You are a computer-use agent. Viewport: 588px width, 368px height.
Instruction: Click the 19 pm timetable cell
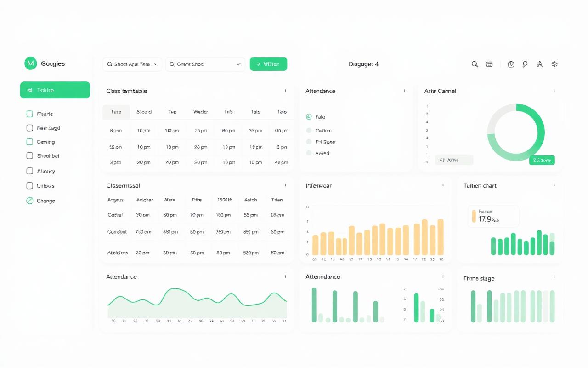pyautogui.click(x=256, y=147)
